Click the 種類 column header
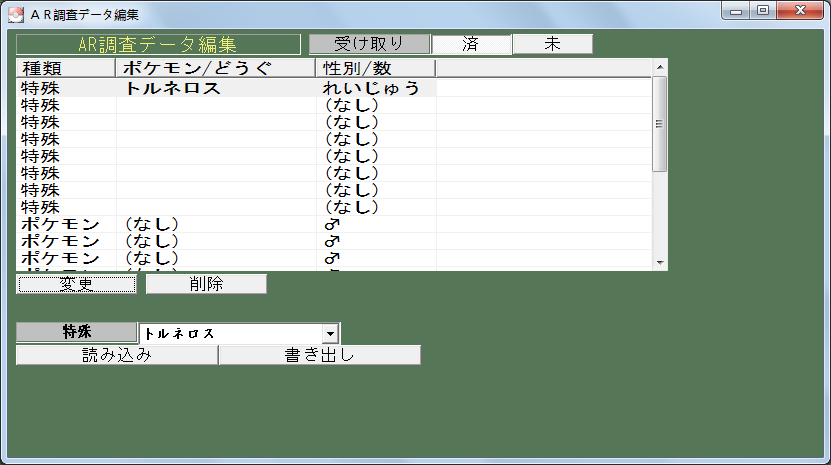Viewport: 831px width, 465px height. click(x=66, y=68)
